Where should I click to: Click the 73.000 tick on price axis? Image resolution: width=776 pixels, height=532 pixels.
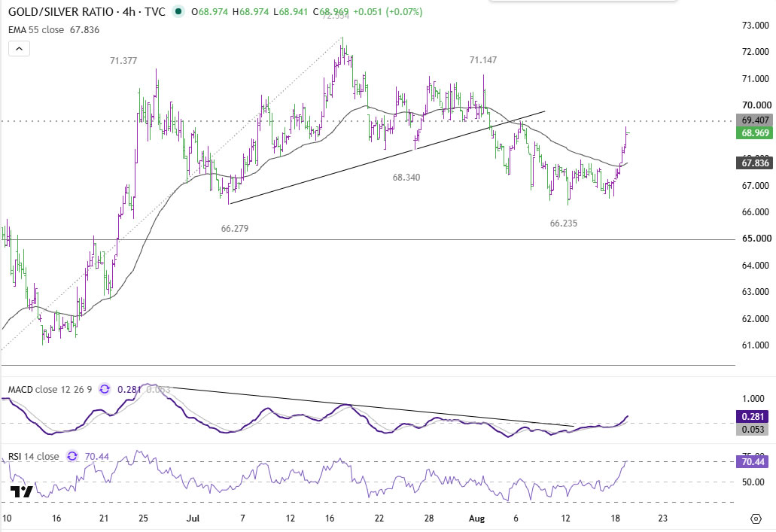point(756,26)
